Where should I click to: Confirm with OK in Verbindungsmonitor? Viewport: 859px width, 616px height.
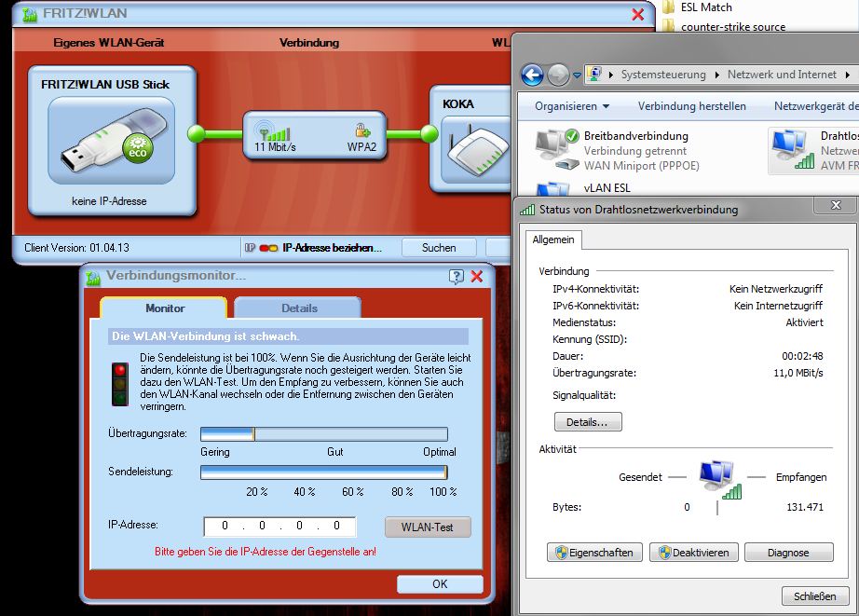pyautogui.click(x=440, y=584)
